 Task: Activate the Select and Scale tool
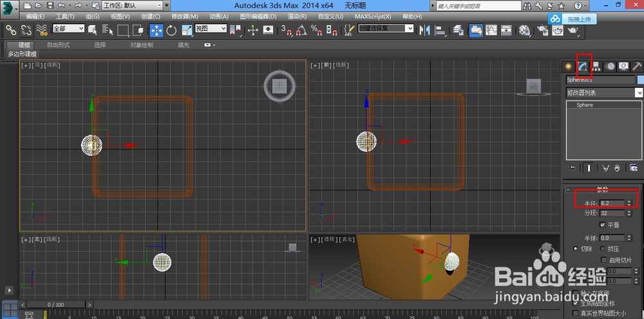[x=187, y=30]
